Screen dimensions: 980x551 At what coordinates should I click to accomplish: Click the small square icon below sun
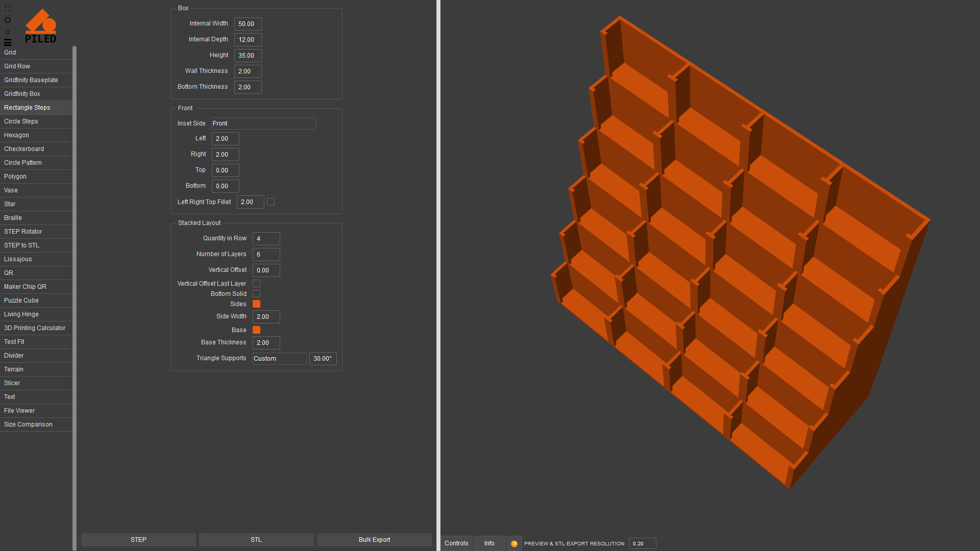pos(8,32)
